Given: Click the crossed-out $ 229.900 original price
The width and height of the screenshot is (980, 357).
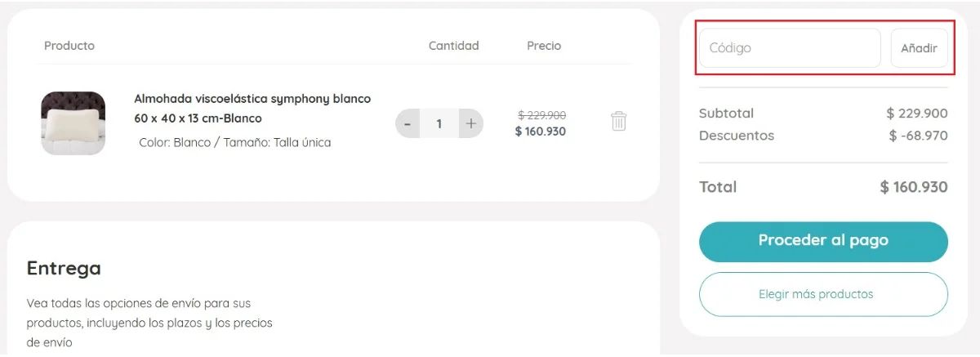Looking at the screenshot, I should click(x=541, y=115).
